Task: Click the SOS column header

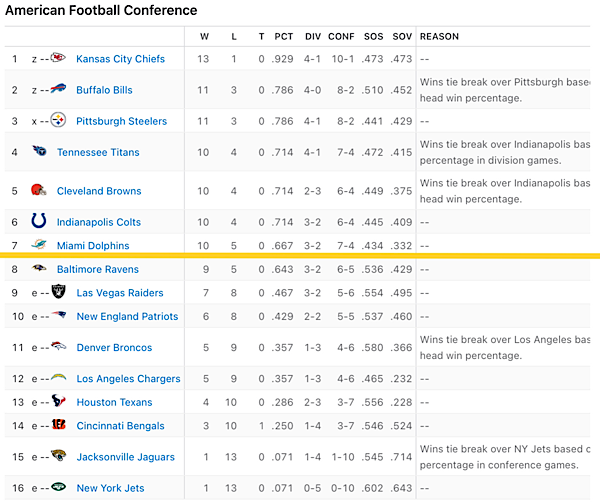Action: (372, 37)
